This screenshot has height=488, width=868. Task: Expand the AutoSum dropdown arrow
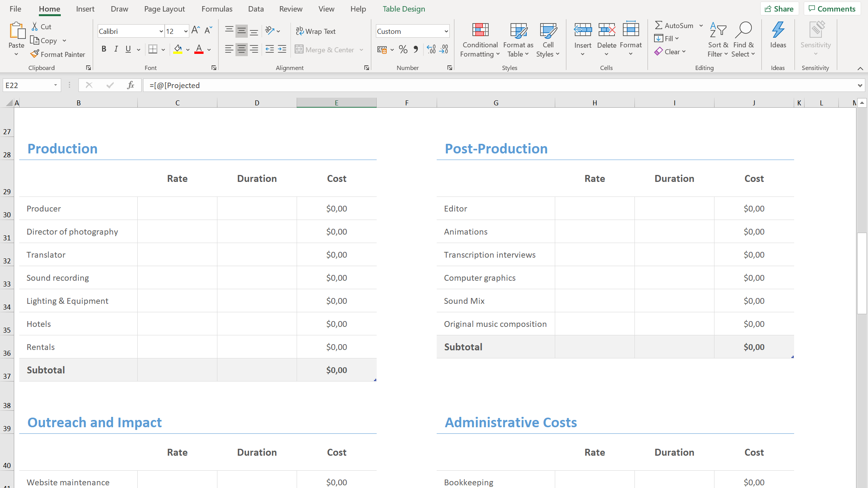pos(701,26)
